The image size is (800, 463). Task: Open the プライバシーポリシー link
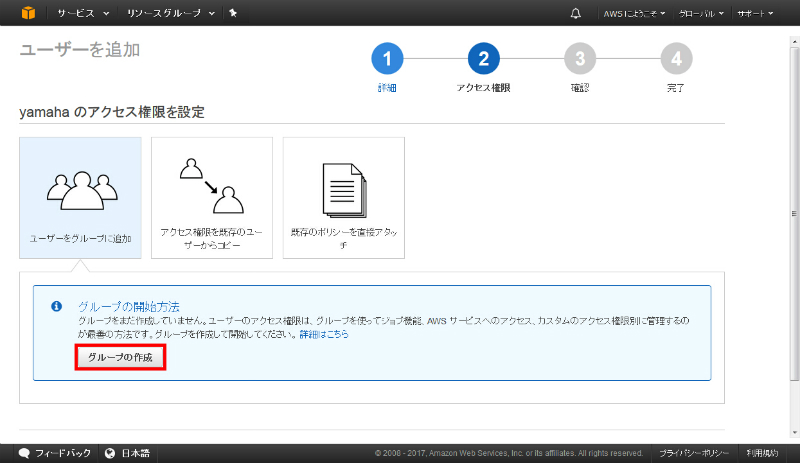click(693, 453)
